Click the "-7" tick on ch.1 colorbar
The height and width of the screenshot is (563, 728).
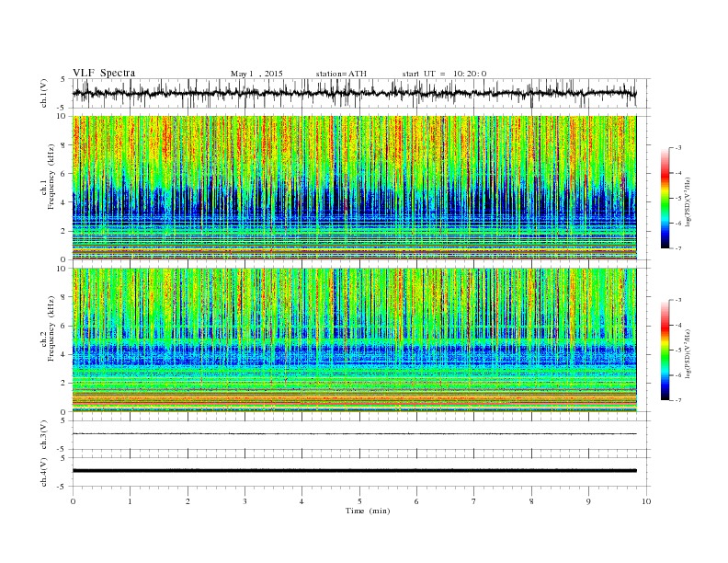coord(678,248)
